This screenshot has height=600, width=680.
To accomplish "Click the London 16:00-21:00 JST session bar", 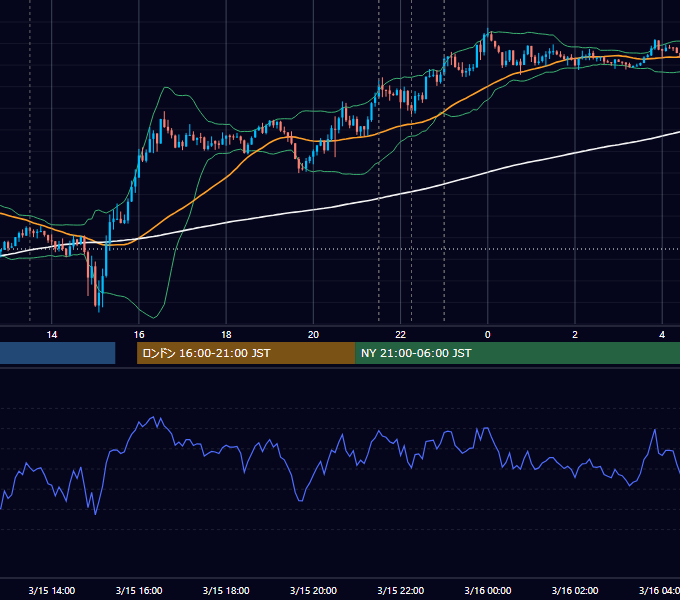I will click(246, 353).
